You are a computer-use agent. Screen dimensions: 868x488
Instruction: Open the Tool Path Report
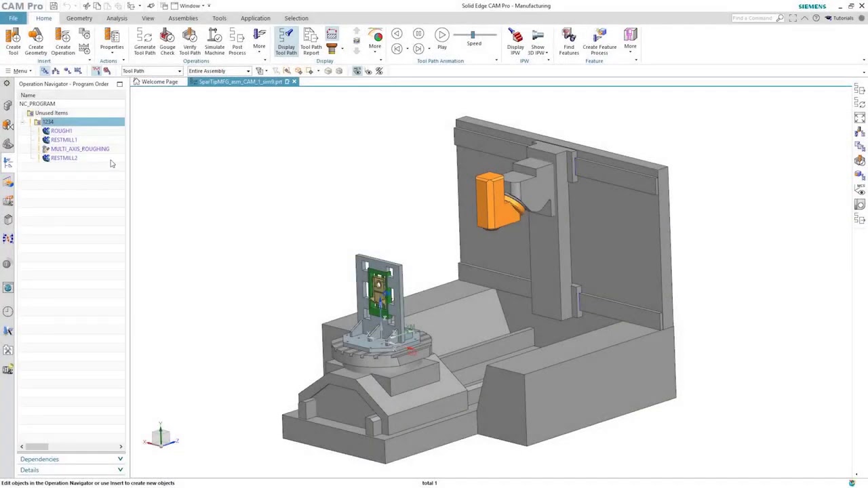[x=311, y=41]
